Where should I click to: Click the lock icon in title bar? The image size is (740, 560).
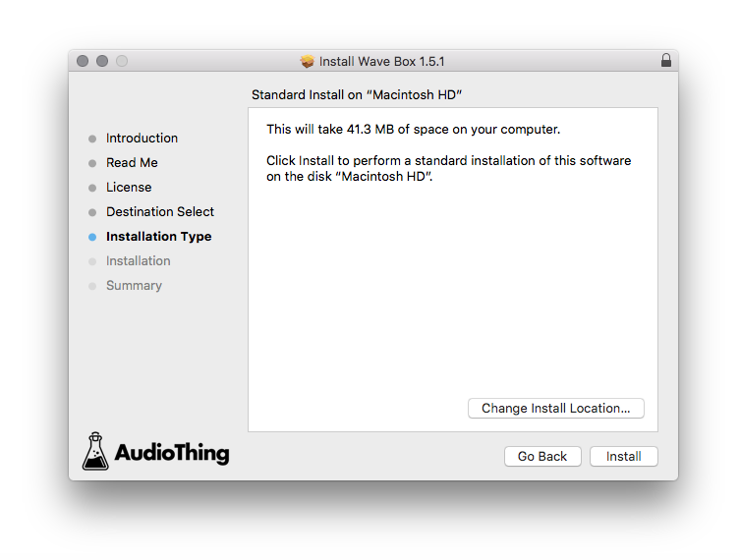666,61
